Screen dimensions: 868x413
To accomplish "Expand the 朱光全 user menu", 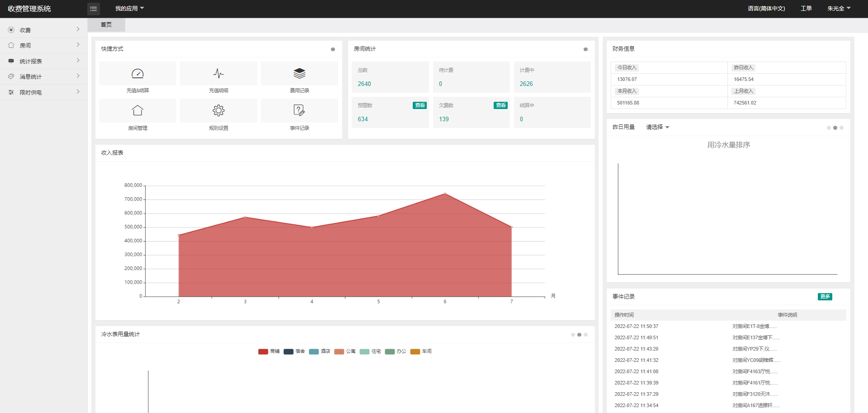I will tap(839, 9).
